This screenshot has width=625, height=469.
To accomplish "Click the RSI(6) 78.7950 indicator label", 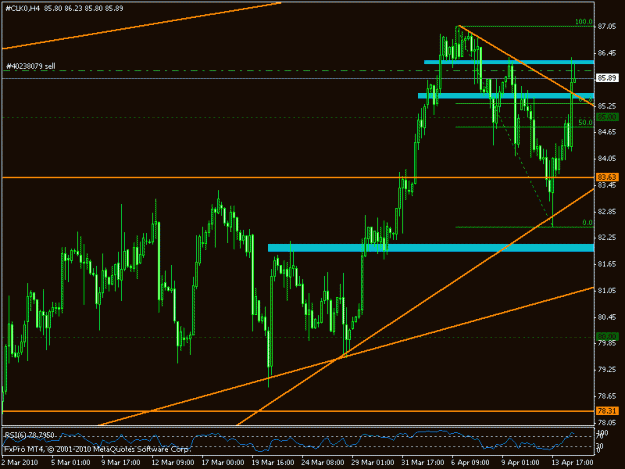I will click(29, 435).
